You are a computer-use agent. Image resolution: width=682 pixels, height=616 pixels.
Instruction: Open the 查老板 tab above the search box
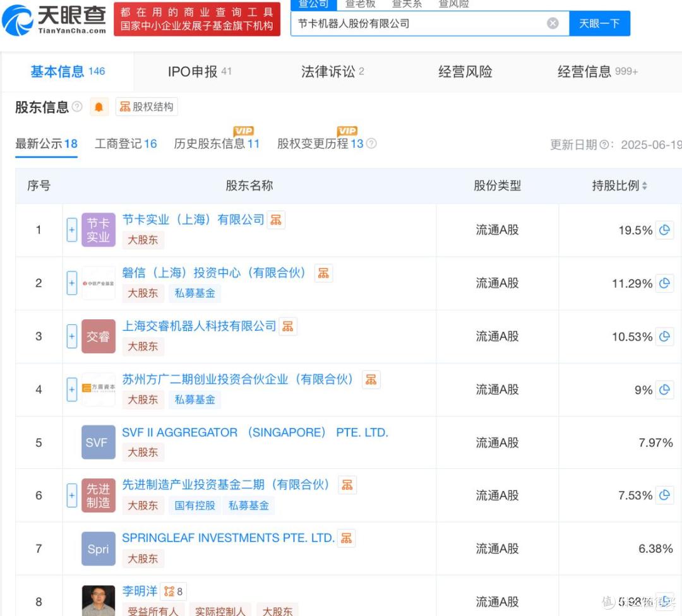coord(360,4)
